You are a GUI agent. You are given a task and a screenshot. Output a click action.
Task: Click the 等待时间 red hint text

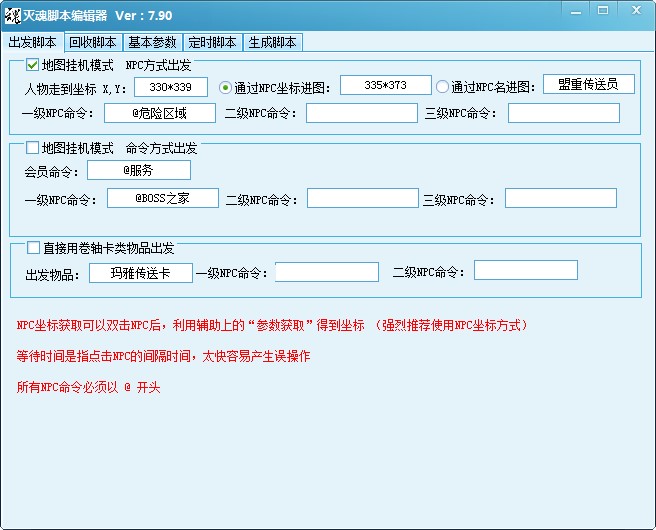[163, 356]
